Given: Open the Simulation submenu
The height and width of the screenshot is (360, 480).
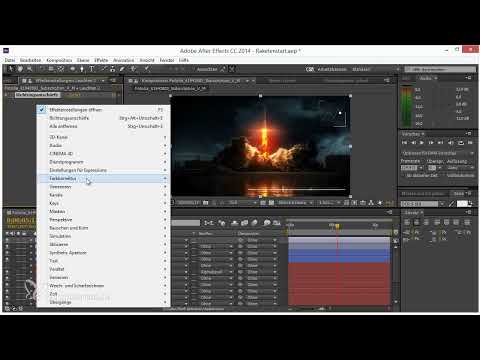Looking at the screenshot, I should [103, 236].
